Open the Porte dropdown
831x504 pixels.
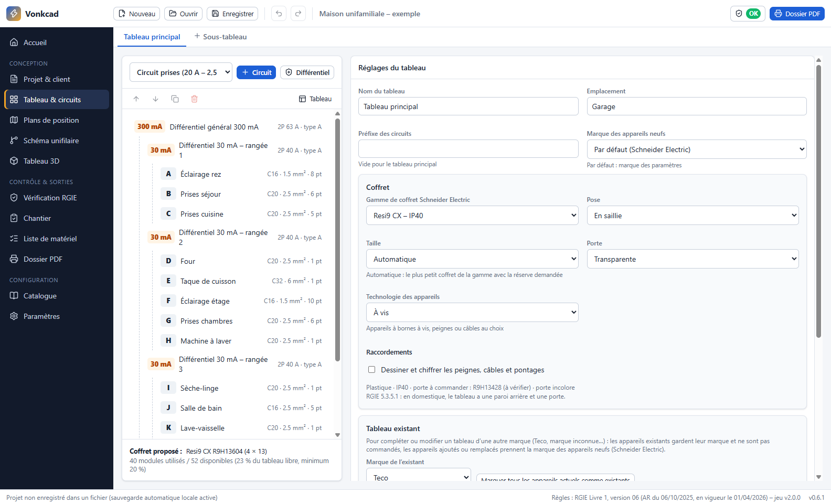tap(693, 259)
